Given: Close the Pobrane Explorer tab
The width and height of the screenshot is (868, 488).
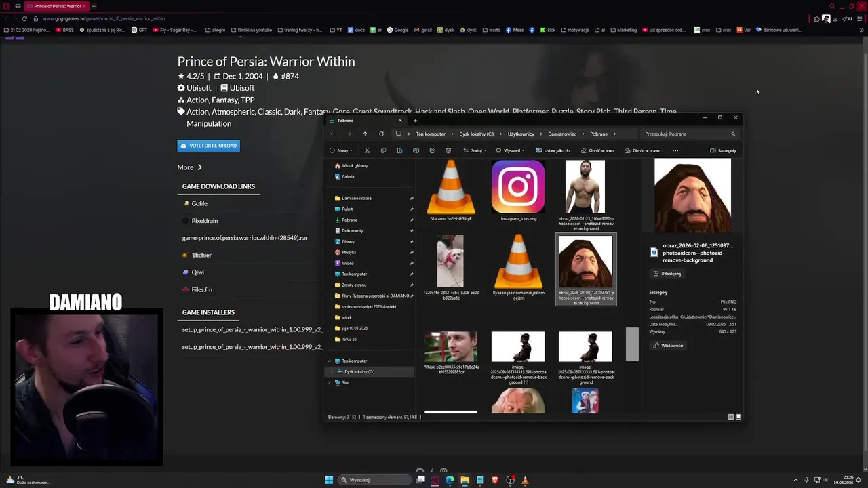Looking at the screenshot, I should (400, 121).
